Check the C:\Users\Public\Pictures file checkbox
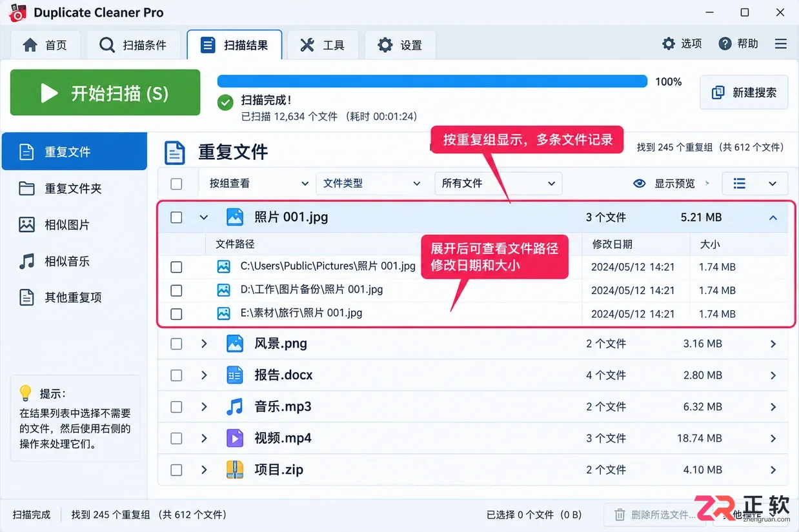This screenshot has width=799, height=532. point(176,267)
